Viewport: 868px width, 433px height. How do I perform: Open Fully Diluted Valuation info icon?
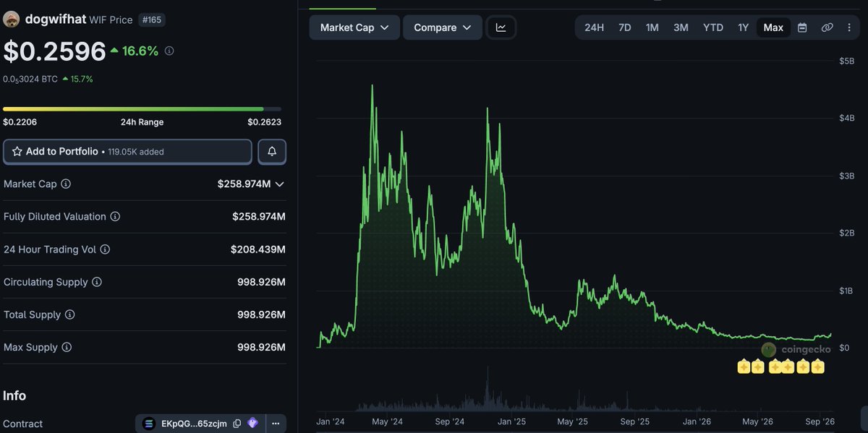click(x=115, y=217)
